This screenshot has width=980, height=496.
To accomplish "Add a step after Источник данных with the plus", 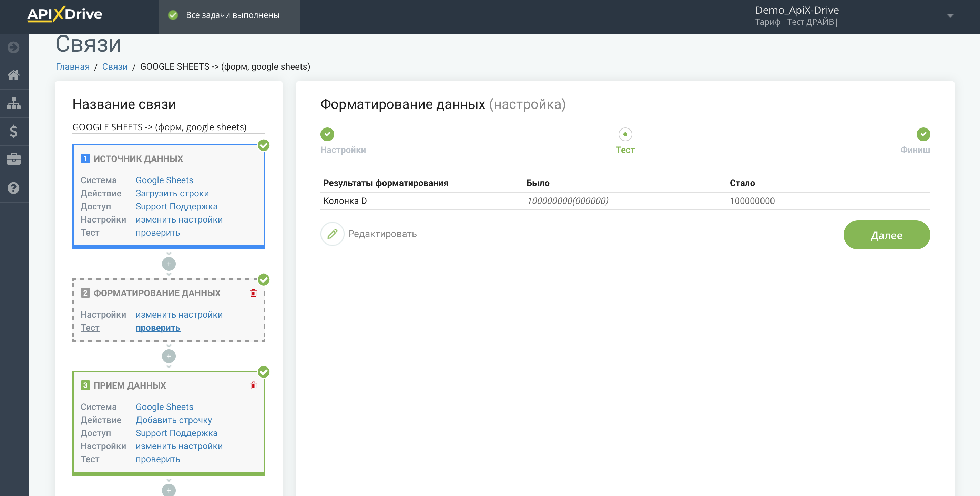I will pyautogui.click(x=169, y=263).
